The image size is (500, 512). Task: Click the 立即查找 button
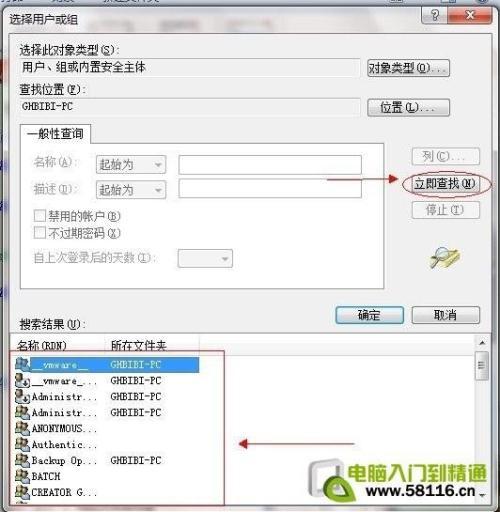pyautogui.click(x=445, y=184)
